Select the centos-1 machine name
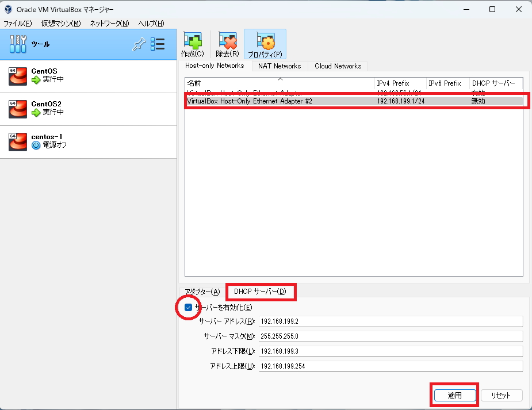Image resolution: width=532 pixels, height=410 pixels. click(47, 137)
